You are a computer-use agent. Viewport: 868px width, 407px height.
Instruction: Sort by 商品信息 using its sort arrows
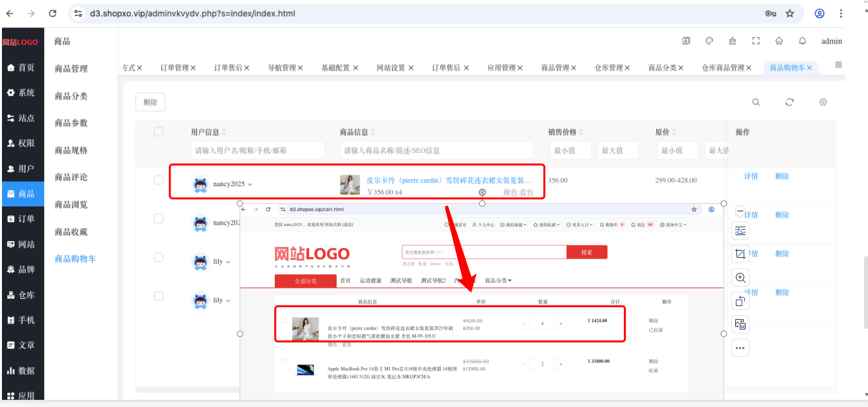[373, 132]
